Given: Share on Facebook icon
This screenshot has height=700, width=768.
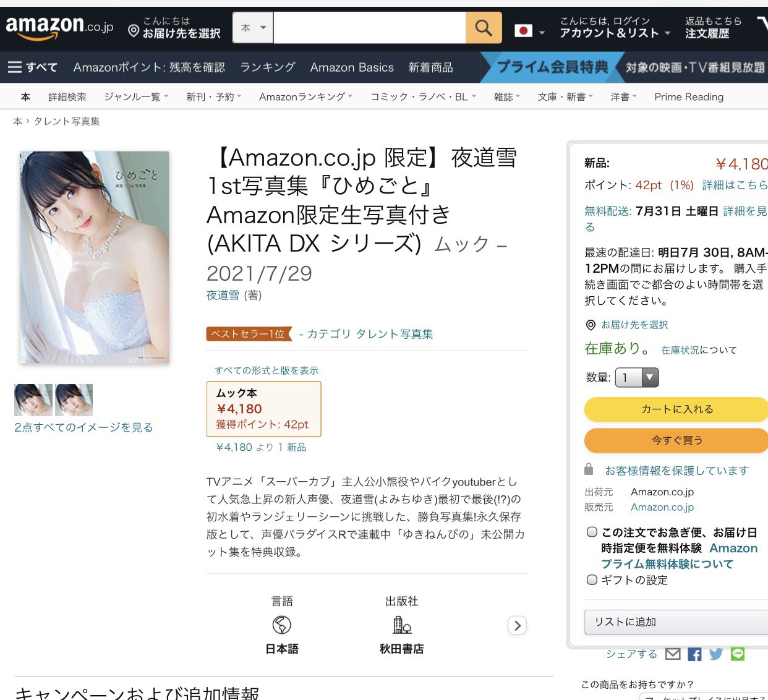Looking at the screenshot, I should point(694,654).
